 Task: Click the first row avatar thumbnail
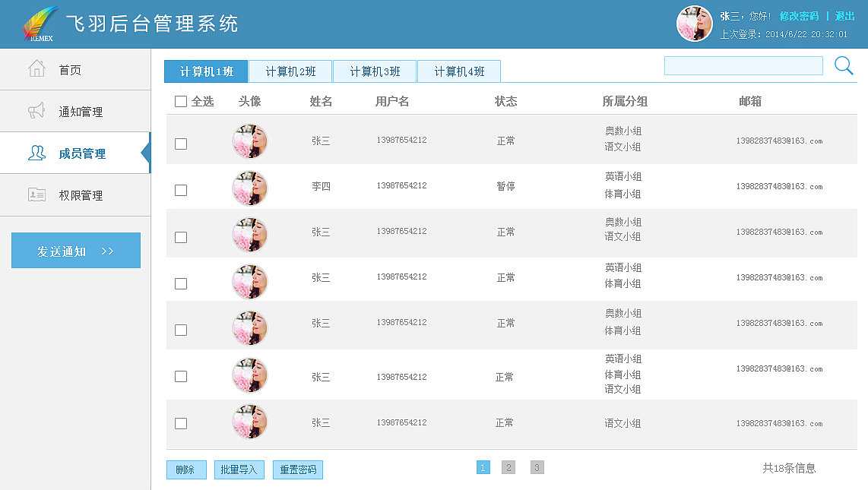click(249, 141)
